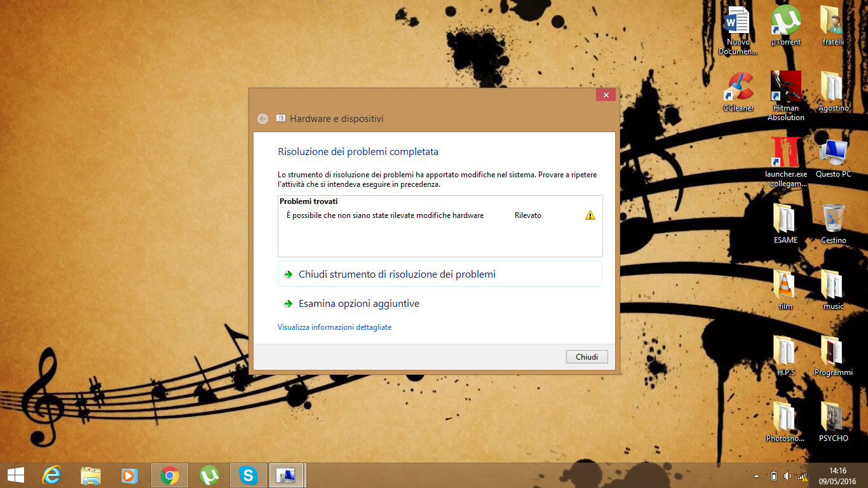Click the yellow warning icon beside Rilevato
This screenshot has height=488, width=868.
pyautogui.click(x=590, y=215)
